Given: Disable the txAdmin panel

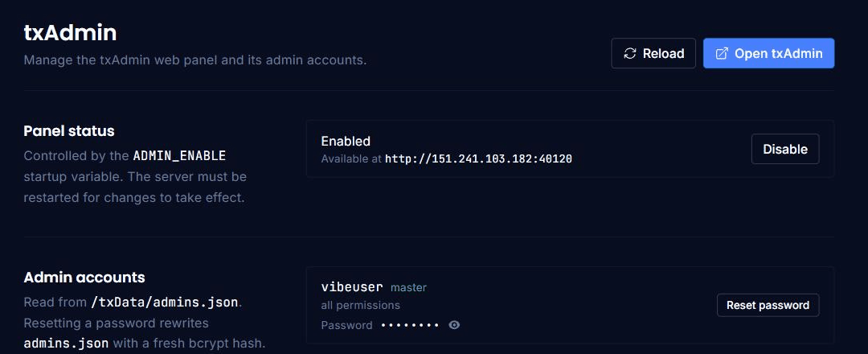Looking at the screenshot, I should pos(785,149).
